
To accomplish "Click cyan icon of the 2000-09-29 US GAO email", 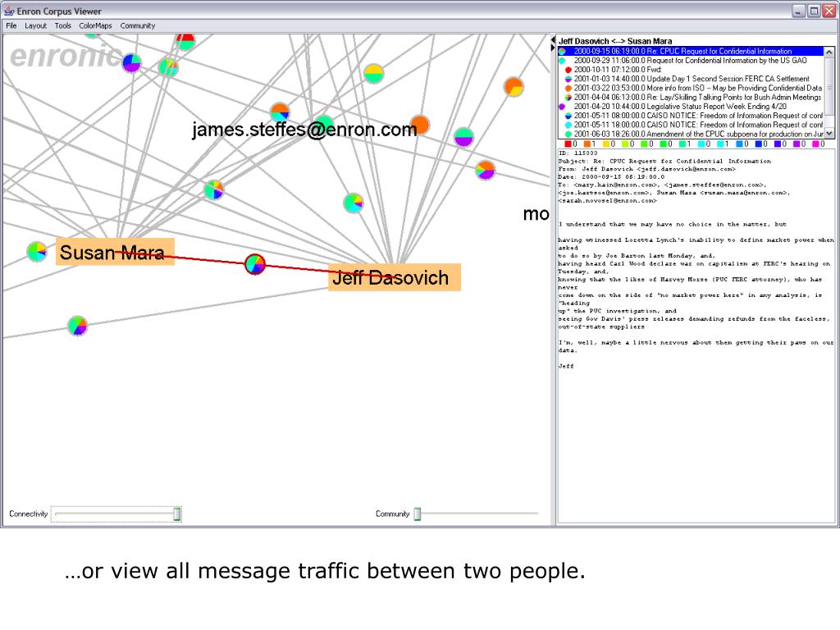I will pos(562,61).
